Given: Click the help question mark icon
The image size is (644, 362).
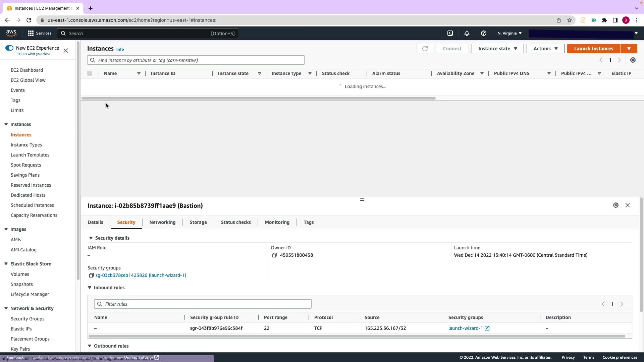Looking at the screenshot, I should [x=483, y=33].
